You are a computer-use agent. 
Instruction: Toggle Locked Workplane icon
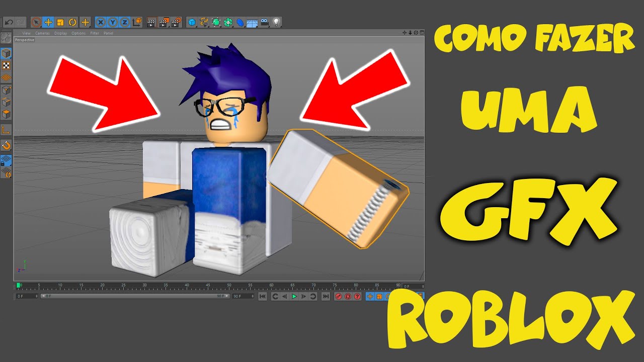tap(6, 161)
